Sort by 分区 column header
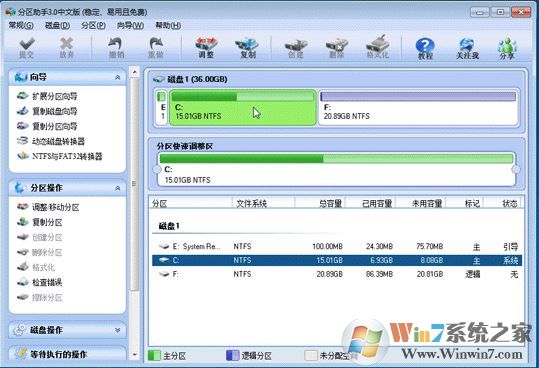The width and height of the screenshot is (539, 368). point(191,203)
